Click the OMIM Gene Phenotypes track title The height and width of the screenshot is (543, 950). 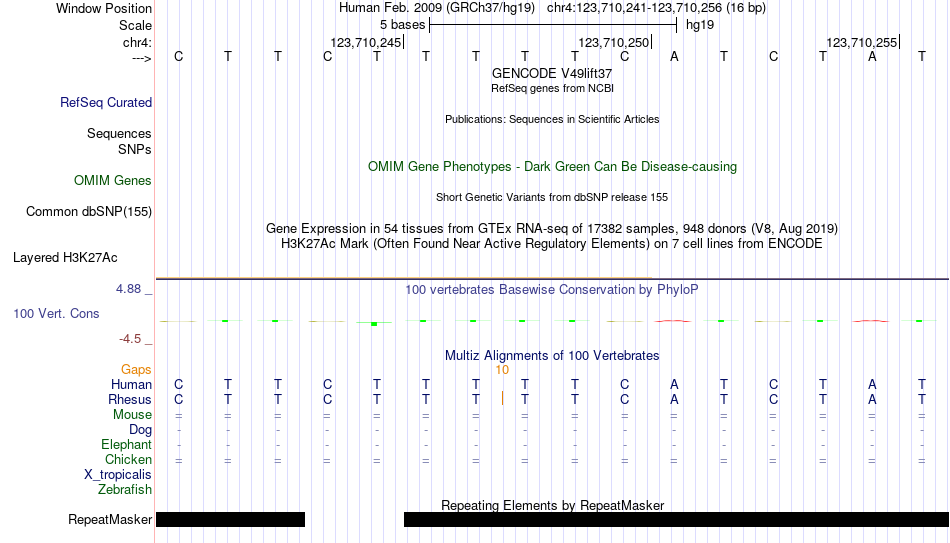[552, 167]
